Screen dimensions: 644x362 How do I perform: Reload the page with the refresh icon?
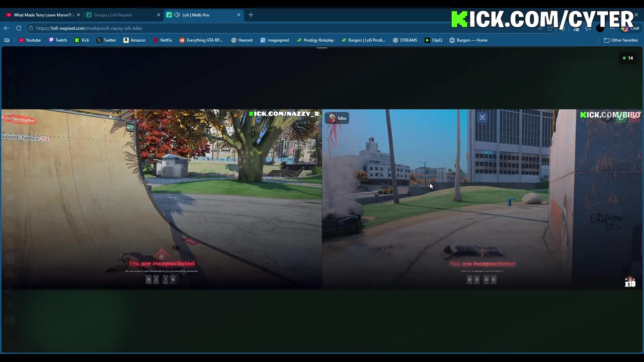(x=19, y=28)
